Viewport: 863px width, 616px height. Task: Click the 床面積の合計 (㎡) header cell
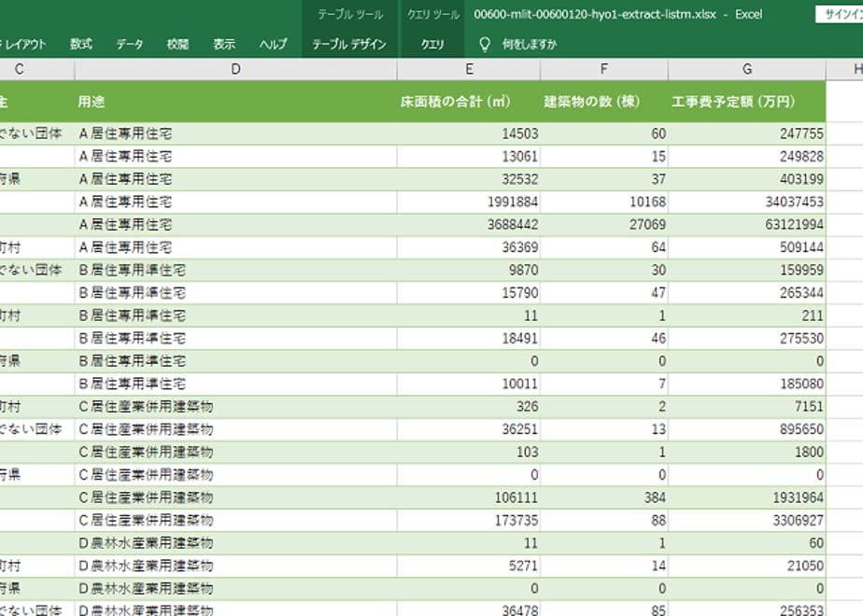coord(468,102)
